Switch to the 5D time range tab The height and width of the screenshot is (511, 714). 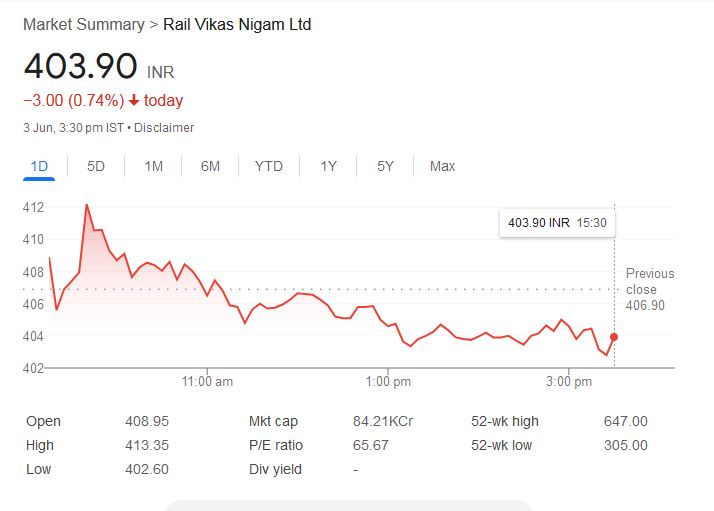point(96,166)
